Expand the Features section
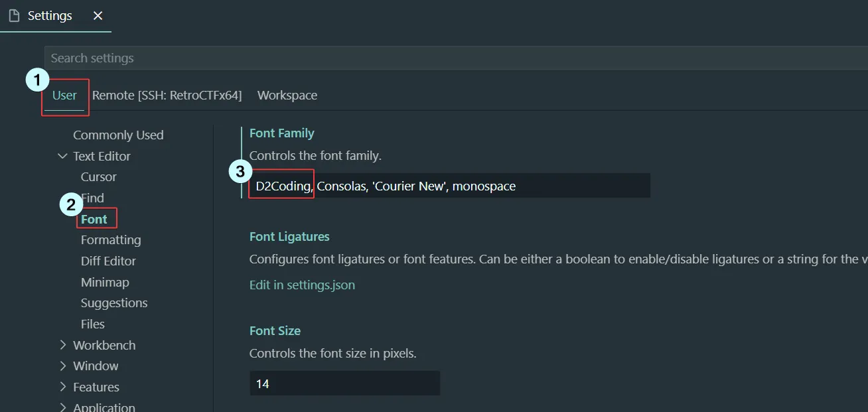Screen dimensions: 868x412 tap(63, 387)
